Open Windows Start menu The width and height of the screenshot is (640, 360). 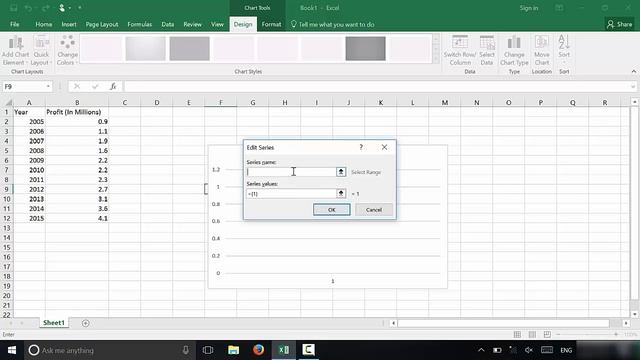(x=12, y=350)
